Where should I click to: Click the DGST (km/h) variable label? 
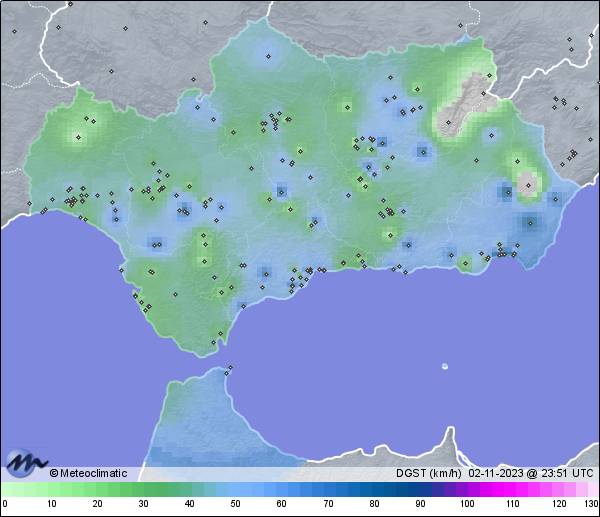click(x=428, y=473)
